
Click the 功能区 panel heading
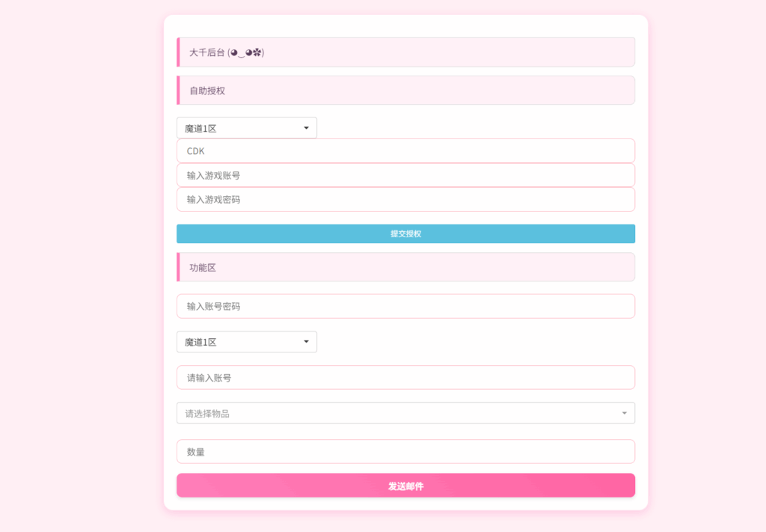click(x=405, y=266)
